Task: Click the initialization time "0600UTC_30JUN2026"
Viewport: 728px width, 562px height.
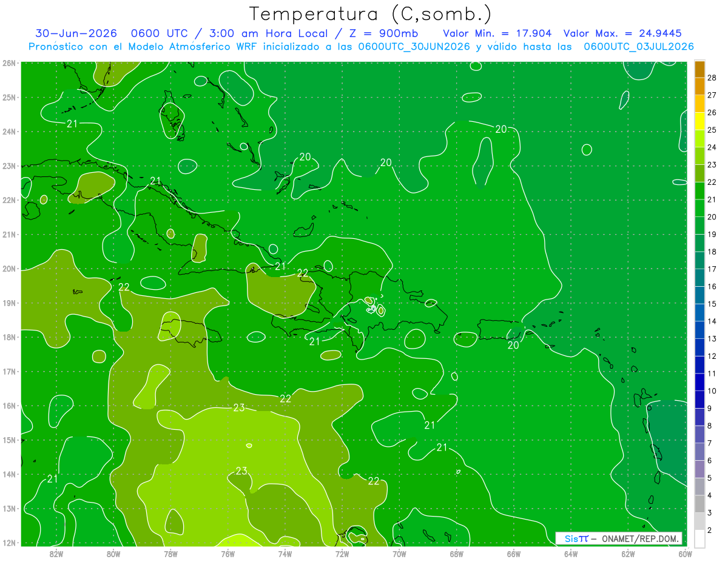Action: (x=414, y=47)
